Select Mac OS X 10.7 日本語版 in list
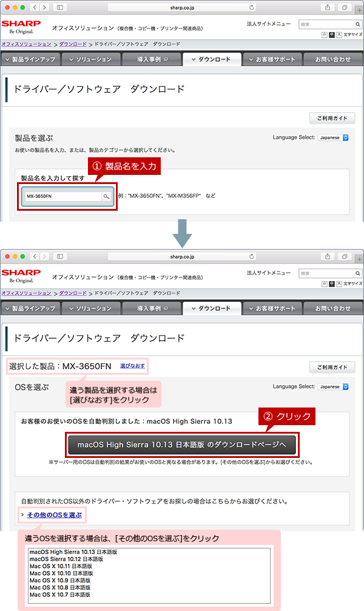This screenshot has width=364, height=611. pos(60,595)
